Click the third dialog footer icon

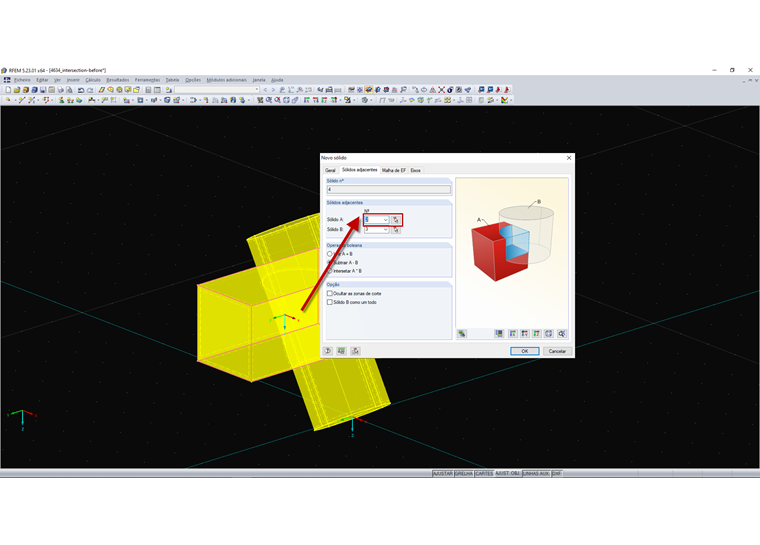355,351
